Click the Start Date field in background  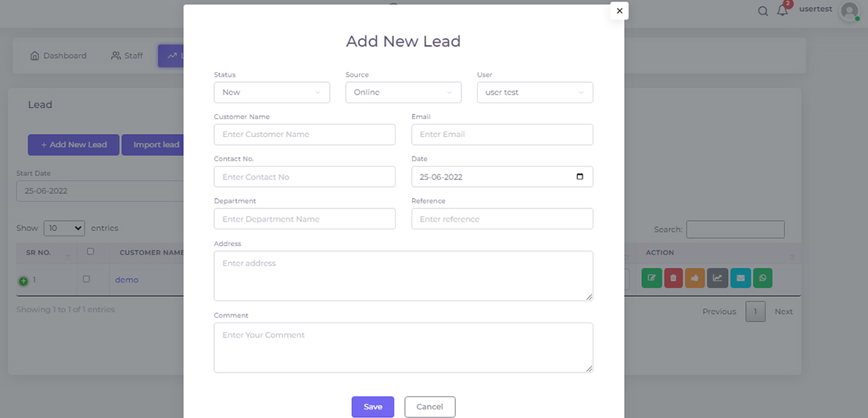click(99, 191)
